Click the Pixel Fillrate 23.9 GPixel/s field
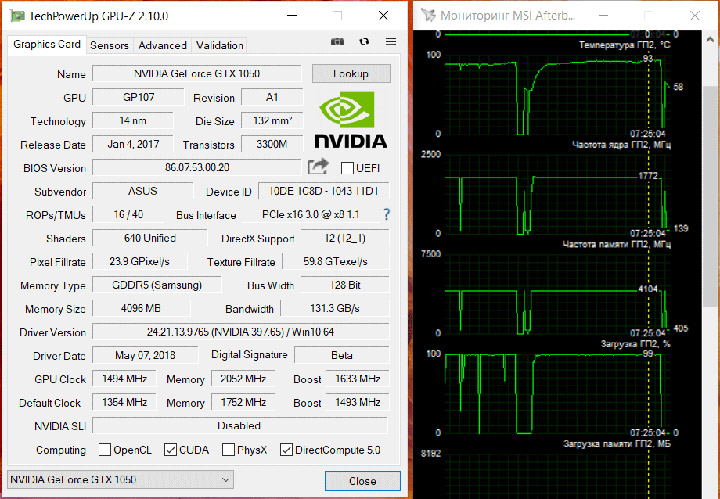The width and height of the screenshot is (720, 499). click(x=140, y=261)
